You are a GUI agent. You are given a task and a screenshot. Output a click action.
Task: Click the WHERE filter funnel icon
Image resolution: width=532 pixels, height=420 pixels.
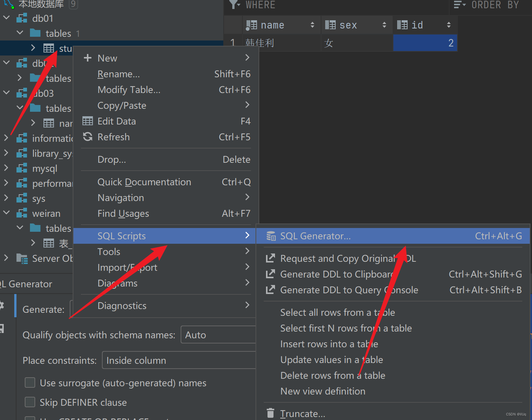pos(235,4)
